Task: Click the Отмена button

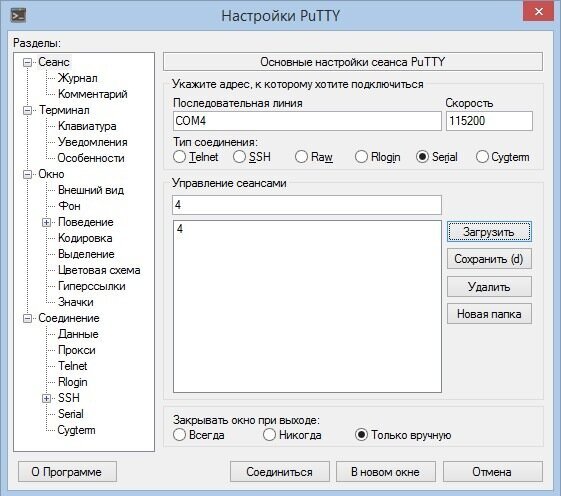Action: pos(492,472)
